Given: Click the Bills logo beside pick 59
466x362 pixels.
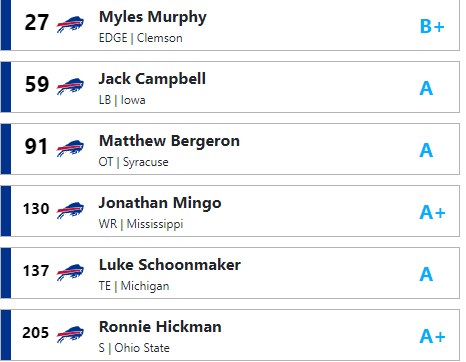Looking at the screenshot, I should tap(70, 86).
